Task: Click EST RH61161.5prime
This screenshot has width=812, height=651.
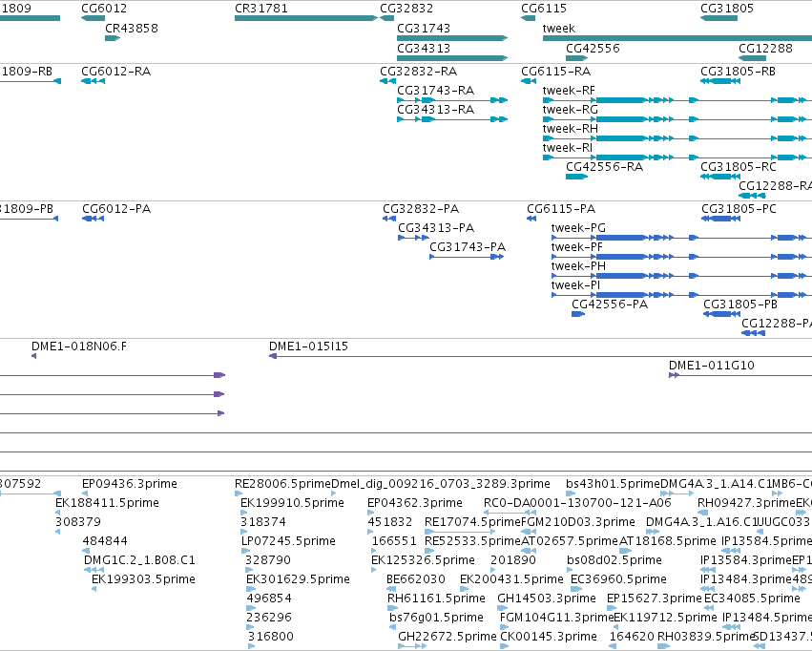Action: tap(391, 608)
